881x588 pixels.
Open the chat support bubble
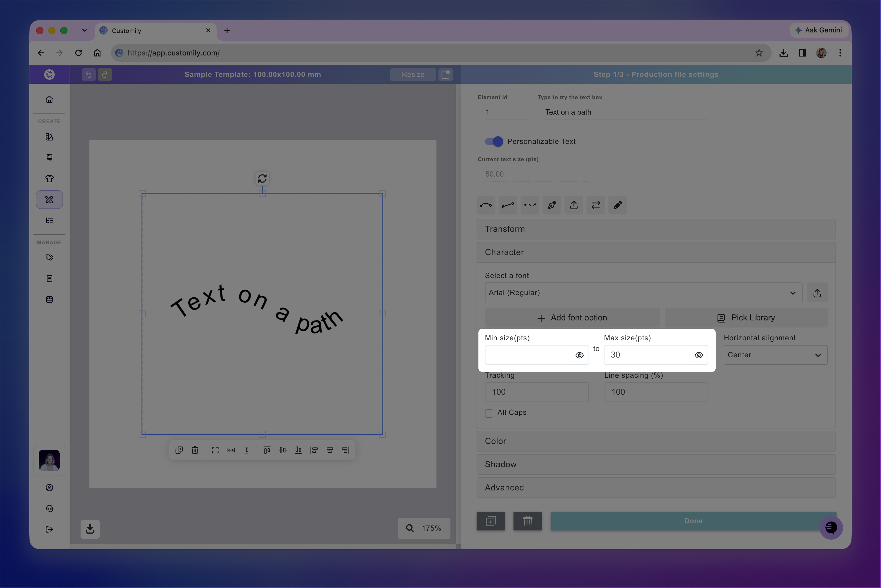(x=831, y=528)
